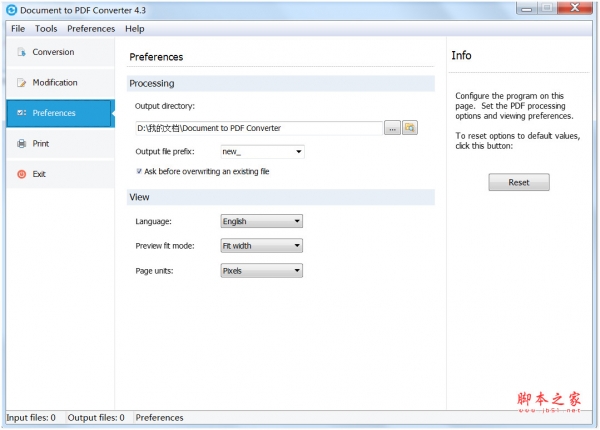Screen dimensions: 600x430
Task: Minimize the Document to PDF Converter window
Action: [527, 8]
